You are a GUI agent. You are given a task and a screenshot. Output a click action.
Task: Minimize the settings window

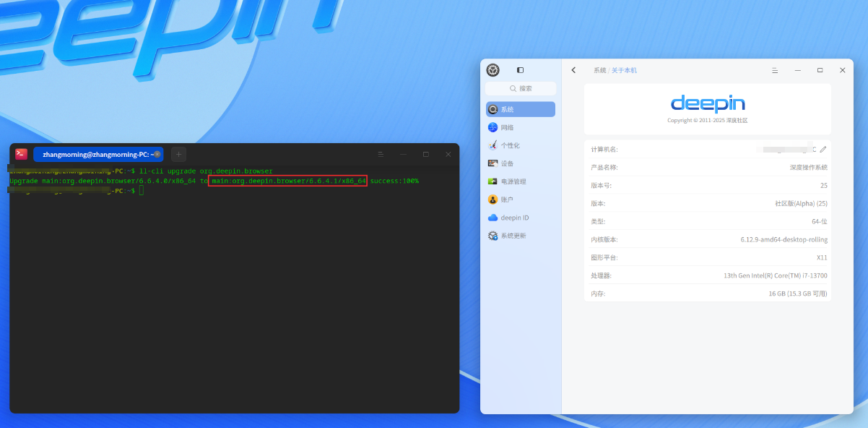tap(798, 70)
